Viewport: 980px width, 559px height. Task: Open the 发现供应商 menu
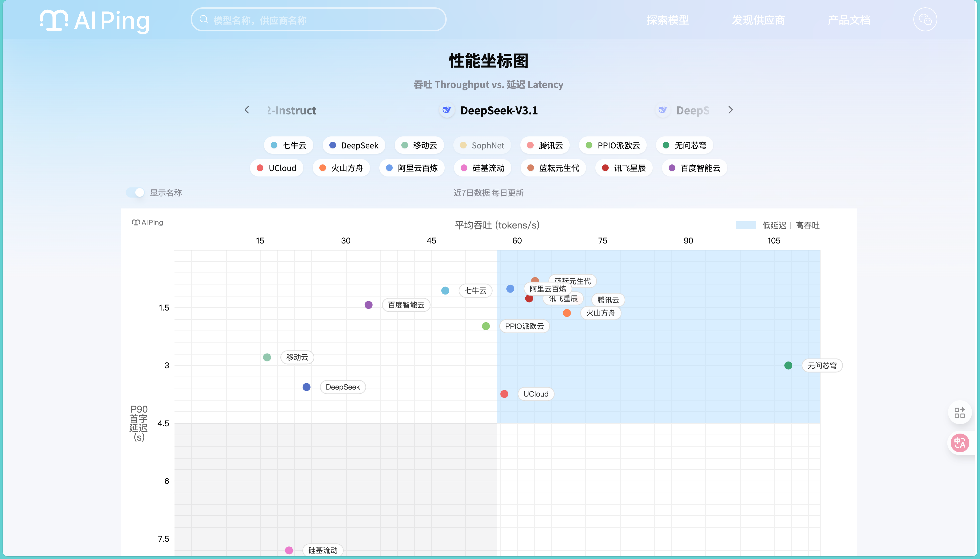(x=758, y=20)
